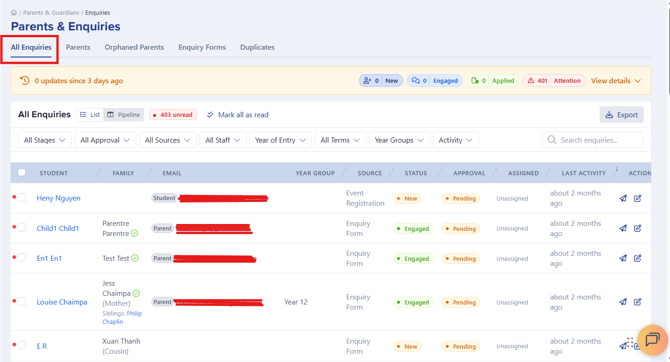Click the 401 Attention pill
The height and width of the screenshot is (362, 670).
554,81
